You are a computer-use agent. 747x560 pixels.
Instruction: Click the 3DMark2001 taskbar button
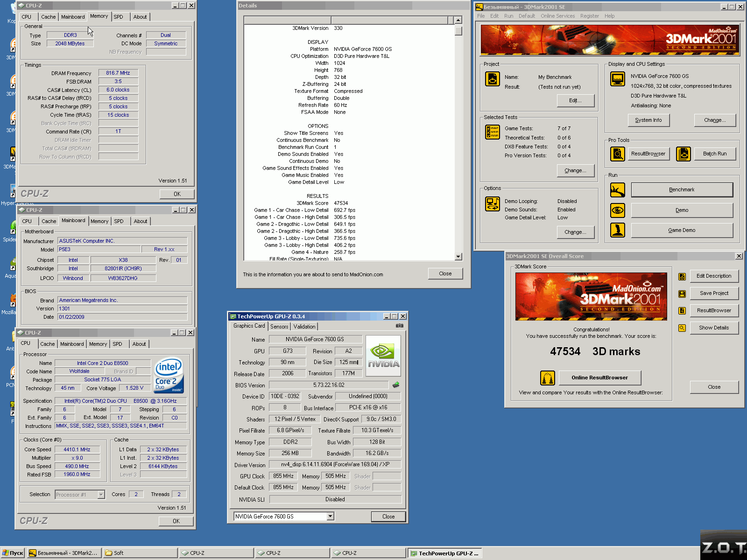pos(63,553)
